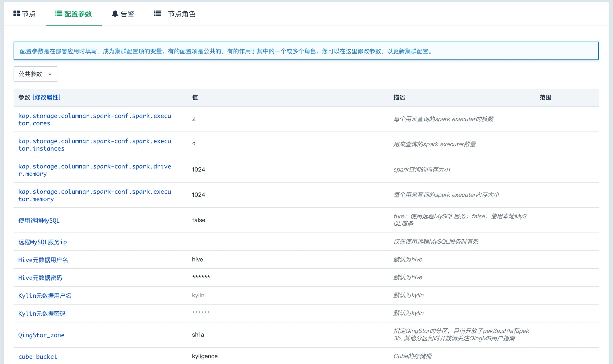The height and width of the screenshot is (364, 613).
Task: Select the 配置参数 tab label
Action: tap(78, 14)
